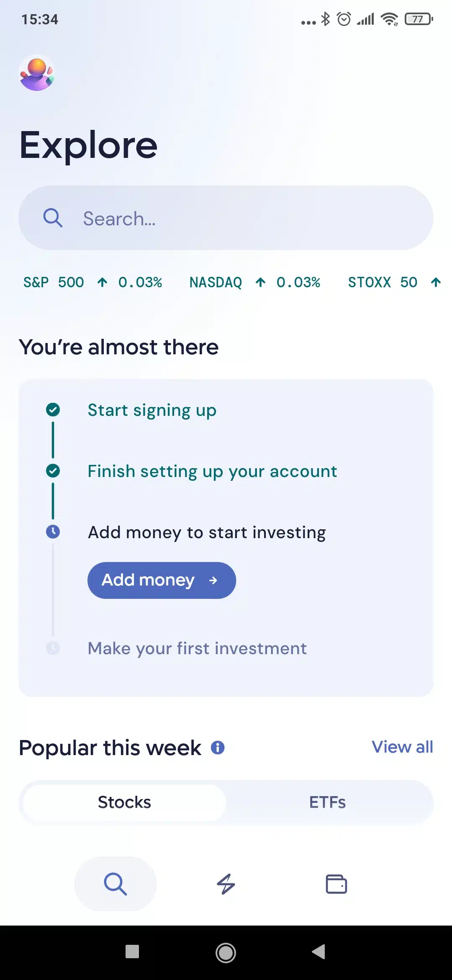Switch to the Stocks tab
The image size is (452, 980).
(x=124, y=802)
